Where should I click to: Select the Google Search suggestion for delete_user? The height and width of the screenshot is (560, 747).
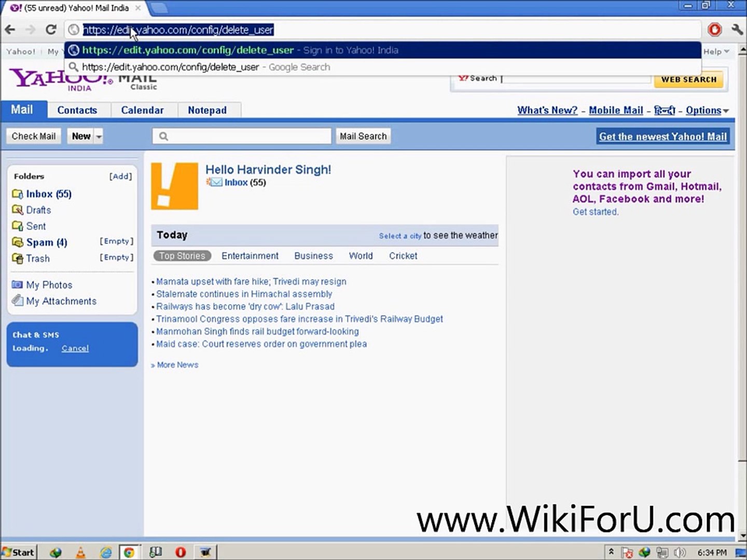coord(383,67)
